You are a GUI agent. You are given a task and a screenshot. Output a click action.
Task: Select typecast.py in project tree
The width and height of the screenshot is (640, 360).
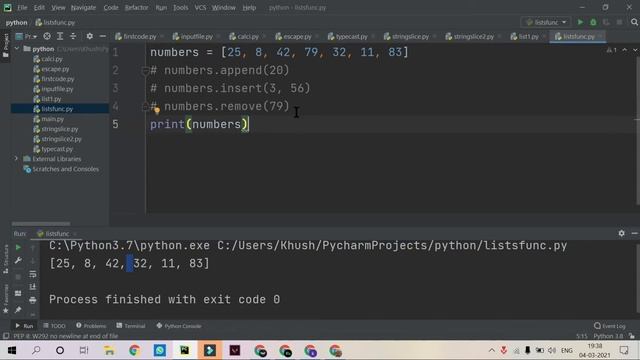pos(57,149)
